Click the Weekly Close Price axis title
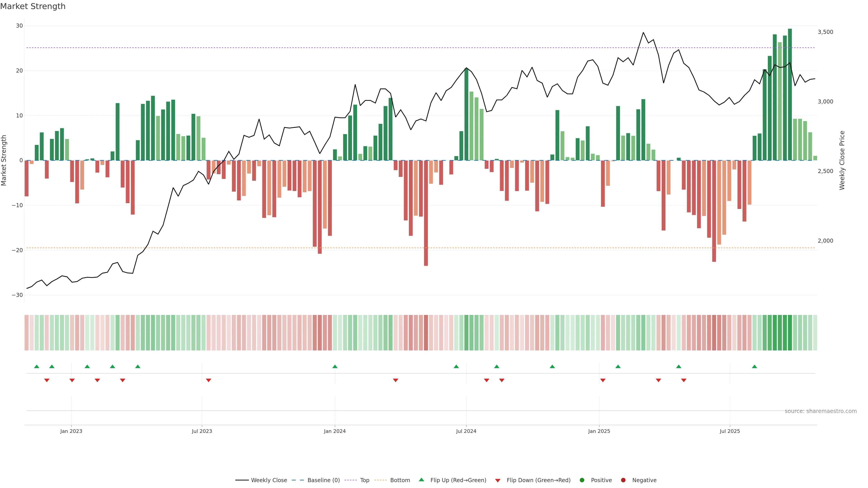868x488 pixels. (842, 160)
